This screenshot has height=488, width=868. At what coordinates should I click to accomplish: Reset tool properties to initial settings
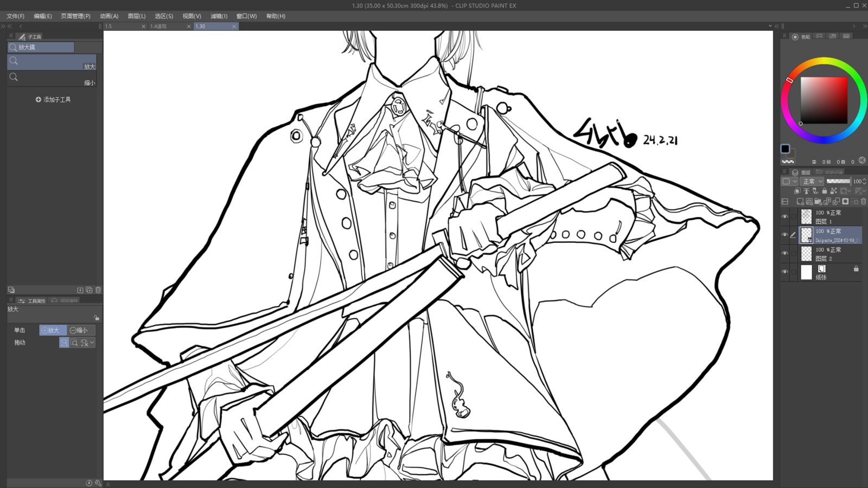(89, 483)
